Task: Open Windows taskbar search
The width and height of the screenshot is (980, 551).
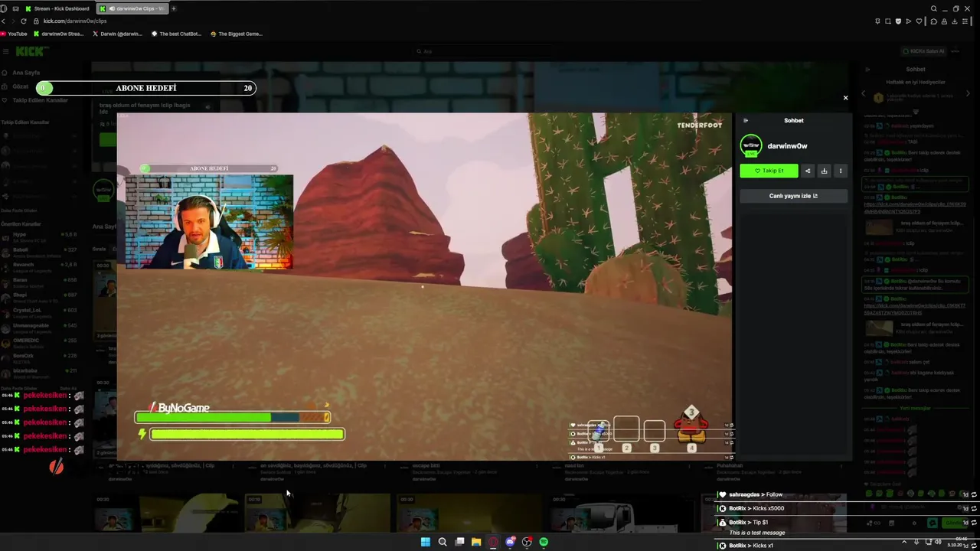Action: [442, 542]
